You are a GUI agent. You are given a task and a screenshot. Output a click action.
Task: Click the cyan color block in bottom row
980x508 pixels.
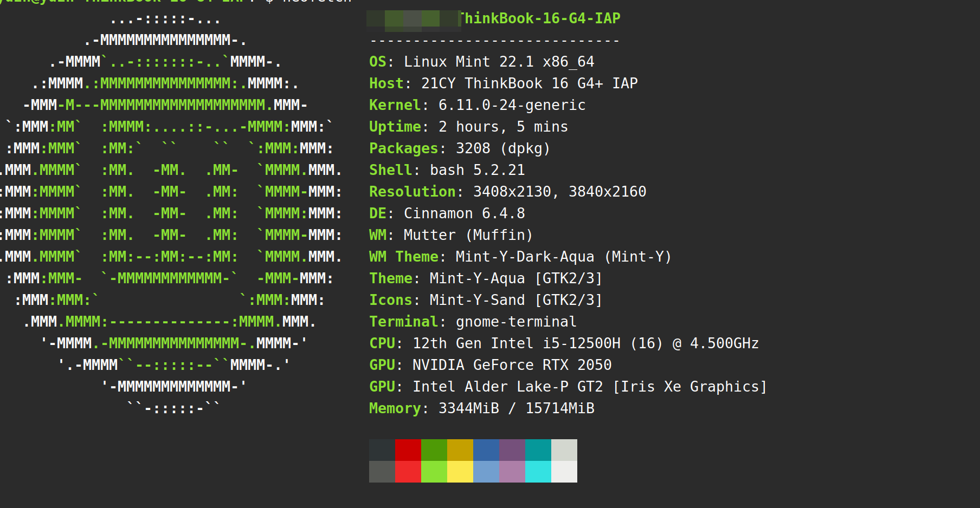538,472
